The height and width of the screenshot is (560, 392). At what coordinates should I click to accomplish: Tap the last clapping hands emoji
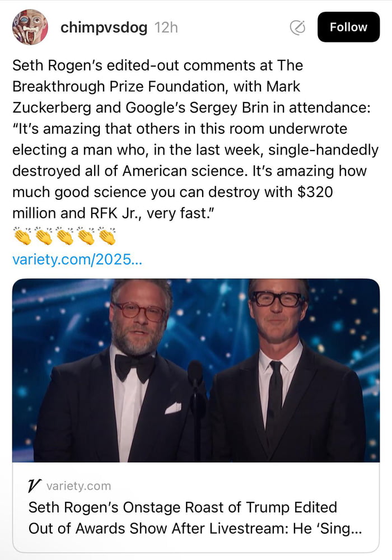[107, 236]
